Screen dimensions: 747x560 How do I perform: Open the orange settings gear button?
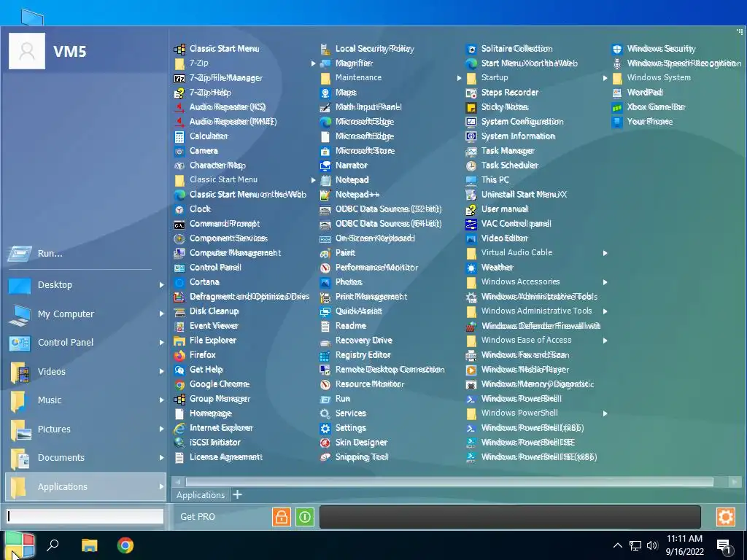click(726, 517)
